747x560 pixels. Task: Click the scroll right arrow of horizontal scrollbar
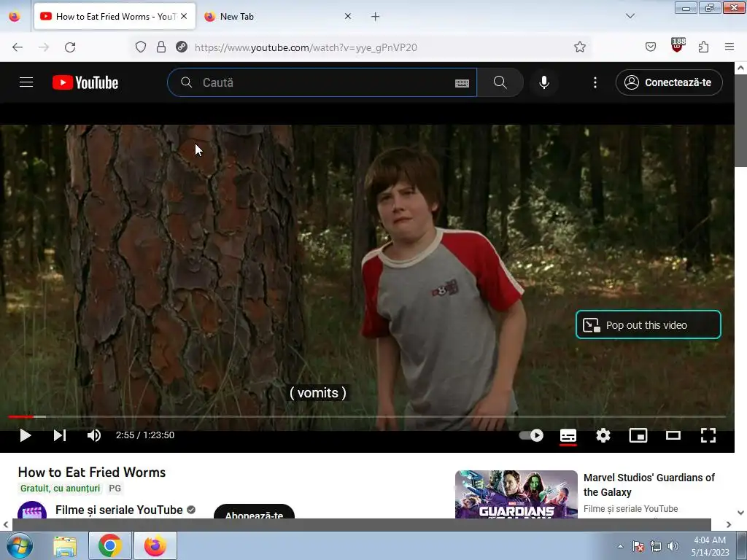click(x=729, y=524)
